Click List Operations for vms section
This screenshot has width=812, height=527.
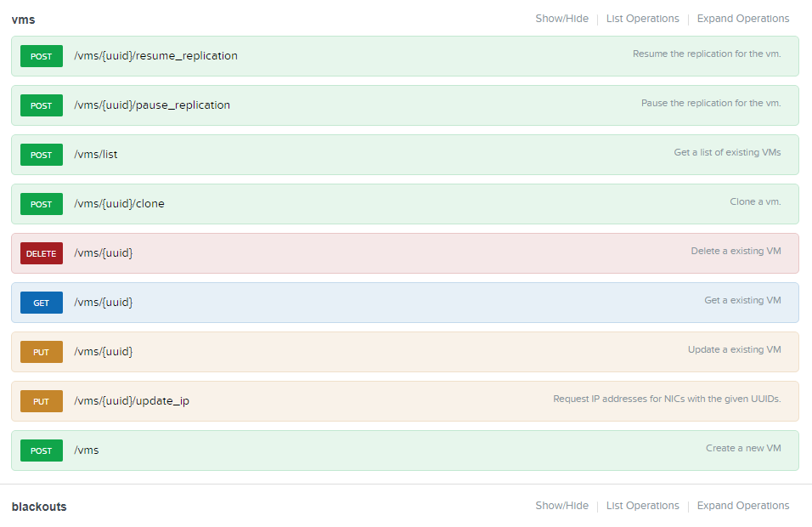[643, 19]
